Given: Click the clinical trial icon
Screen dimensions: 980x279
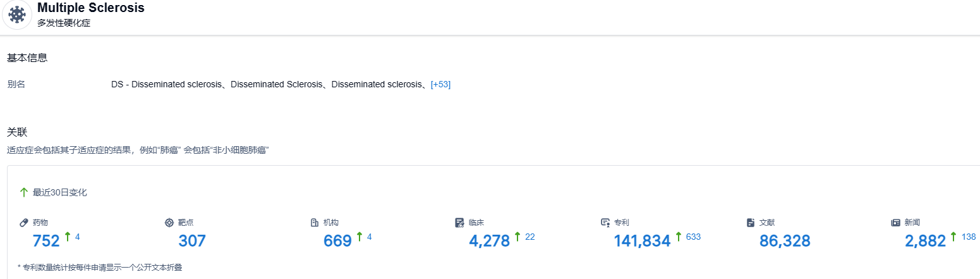Looking at the screenshot, I should pos(459,223).
